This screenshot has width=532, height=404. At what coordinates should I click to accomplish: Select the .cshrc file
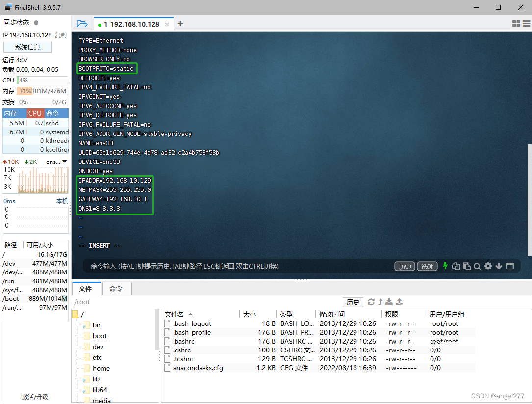(181, 350)
